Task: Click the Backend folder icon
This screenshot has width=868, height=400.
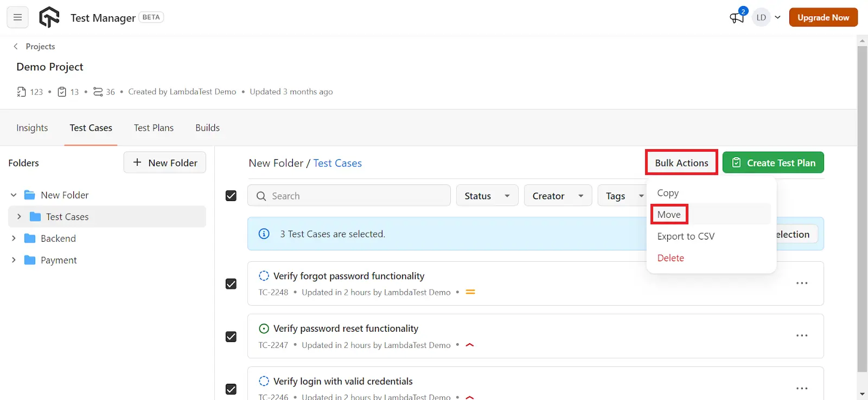Action: [30, 238]
